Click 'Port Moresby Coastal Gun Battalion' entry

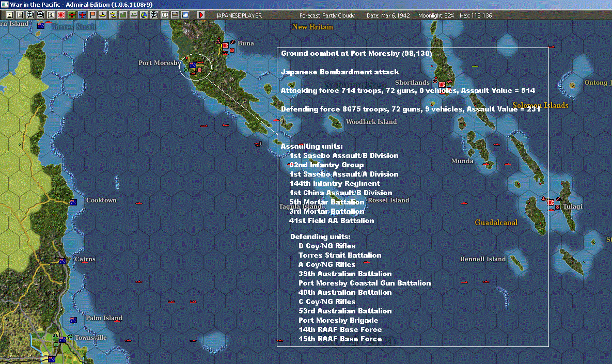pyautogui.click(x=365, y=283)
